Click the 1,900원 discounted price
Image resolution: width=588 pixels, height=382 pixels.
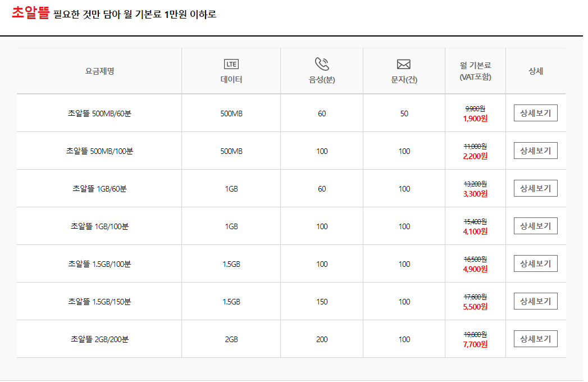coord(475,119)
